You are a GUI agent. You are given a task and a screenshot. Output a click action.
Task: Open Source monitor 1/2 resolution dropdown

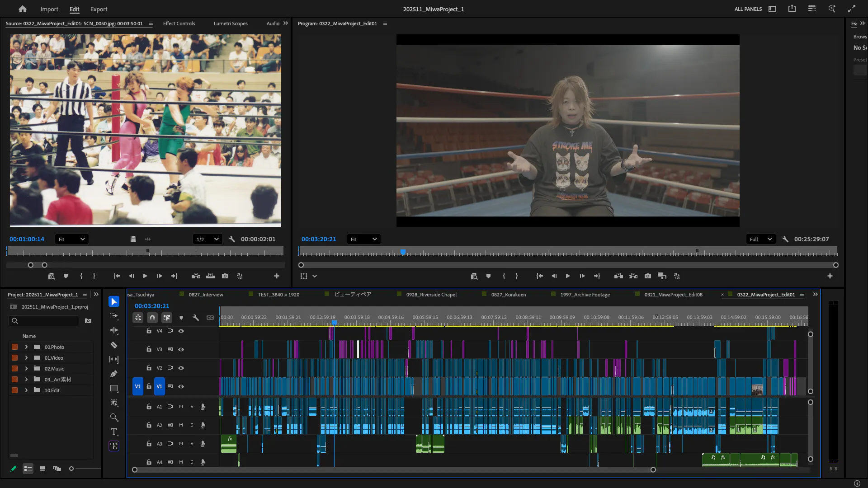point(207,239)
